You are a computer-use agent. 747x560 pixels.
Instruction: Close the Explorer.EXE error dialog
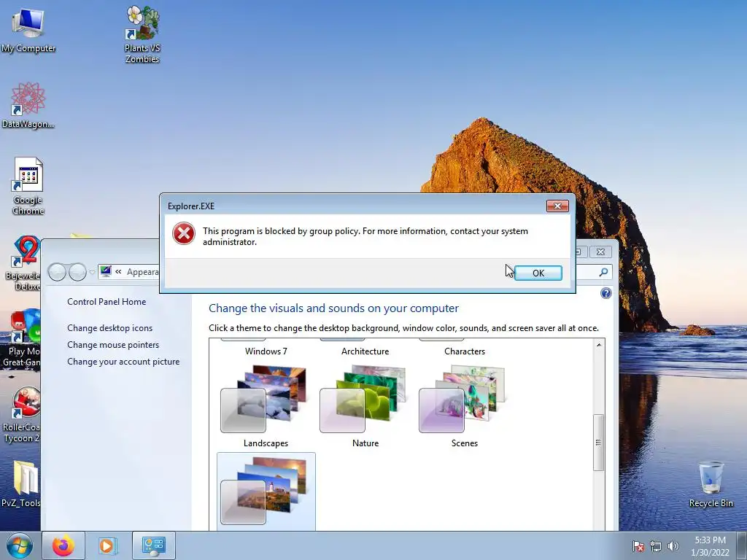(x=557, y=206)
